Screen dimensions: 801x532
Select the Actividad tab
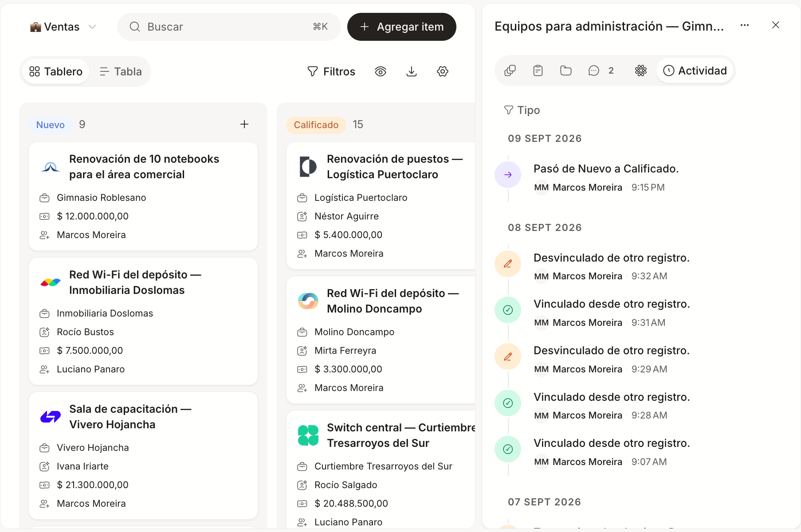(695, 70)
